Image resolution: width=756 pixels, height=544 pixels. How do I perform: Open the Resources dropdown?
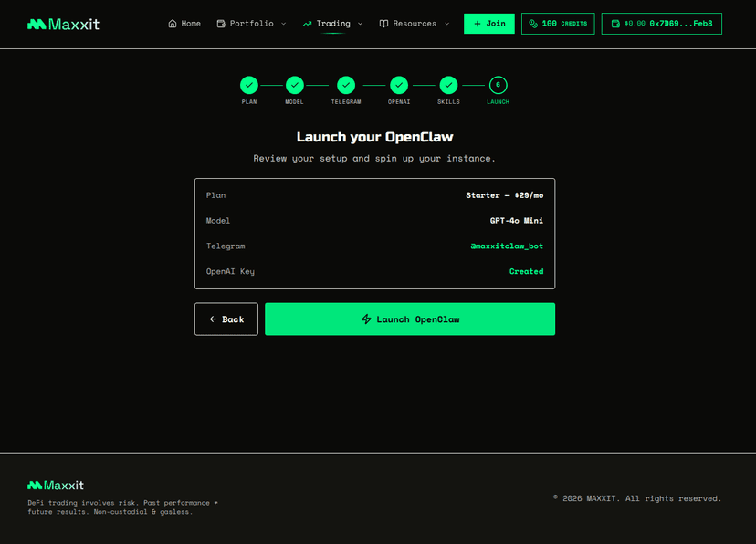point(414,23)
